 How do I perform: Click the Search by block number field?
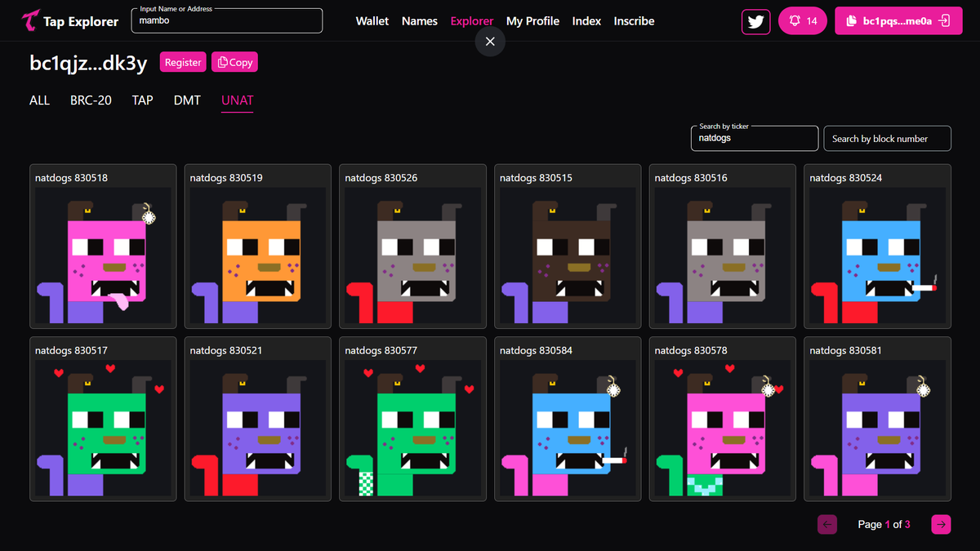[x=887, y=139]
